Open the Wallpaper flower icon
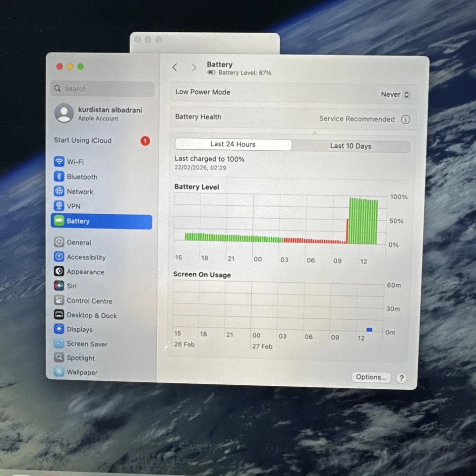 59,371
